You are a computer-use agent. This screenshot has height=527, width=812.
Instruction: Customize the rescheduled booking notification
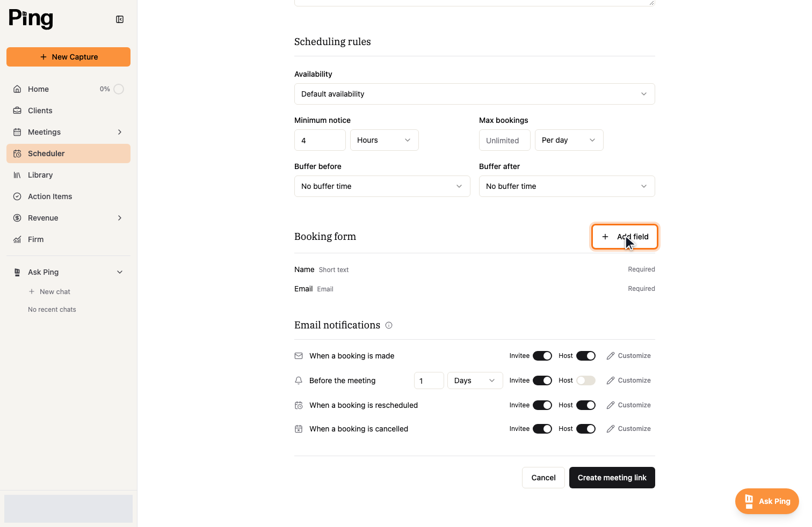pos(628,405)
